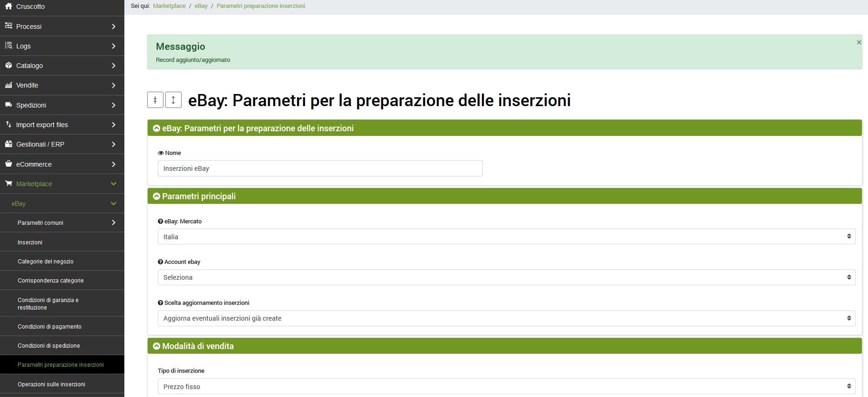Collapse the Modalità di vendita section
868x397 pixels.
click(x=157, y=346)
